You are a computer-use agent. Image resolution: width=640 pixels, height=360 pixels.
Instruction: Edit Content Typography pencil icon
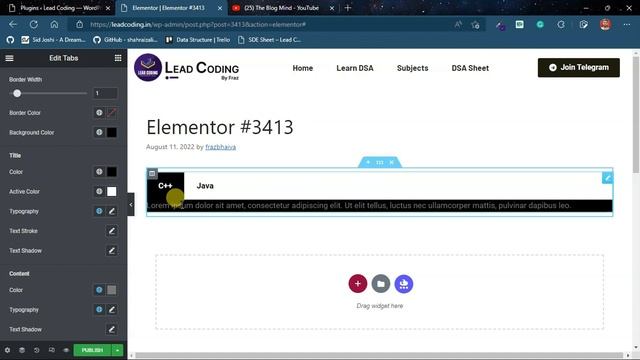point(111,309)
